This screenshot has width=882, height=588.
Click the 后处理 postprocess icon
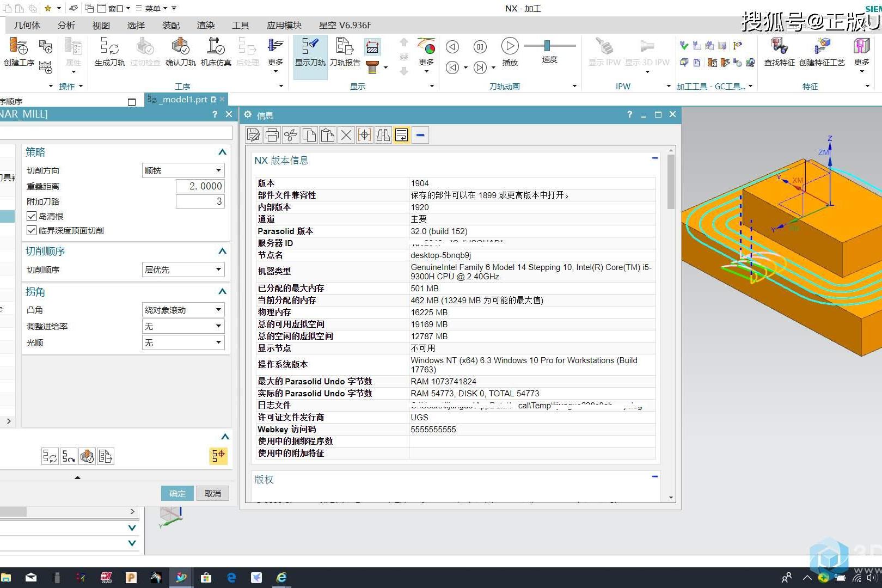[247, 52]
